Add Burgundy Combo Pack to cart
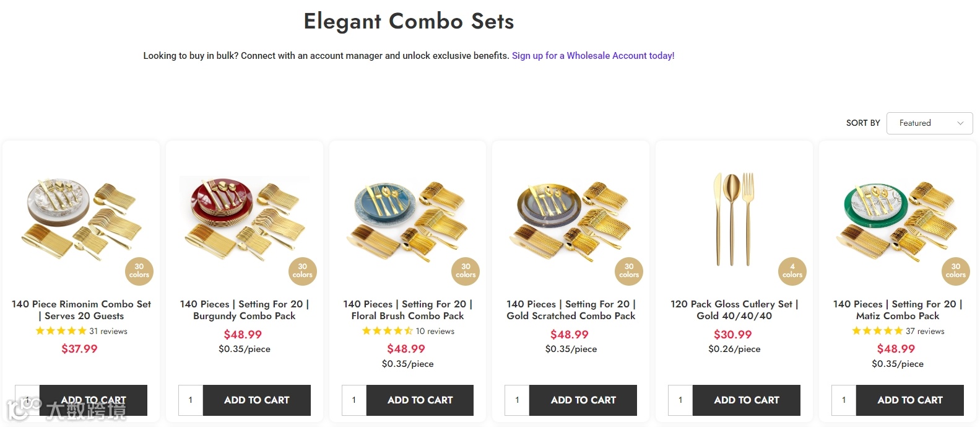980x427 pixels. 256,400
